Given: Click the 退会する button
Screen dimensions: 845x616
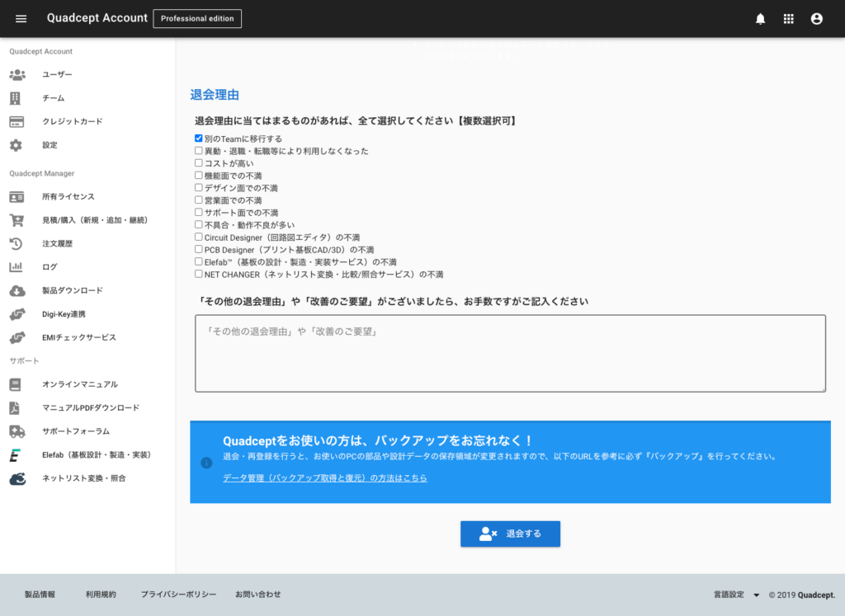Looking at the screenshot, I should tap(510, 534).
